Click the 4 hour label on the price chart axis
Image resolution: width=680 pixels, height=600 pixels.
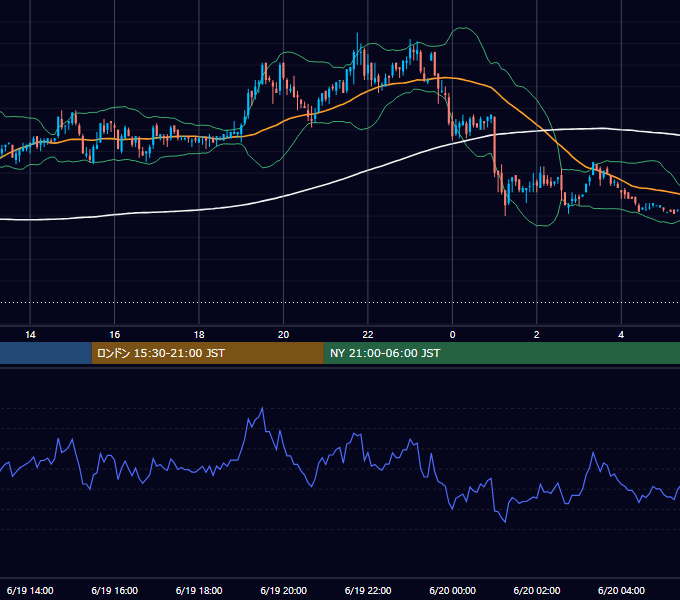pyautogui.click(x=621, y=335)
